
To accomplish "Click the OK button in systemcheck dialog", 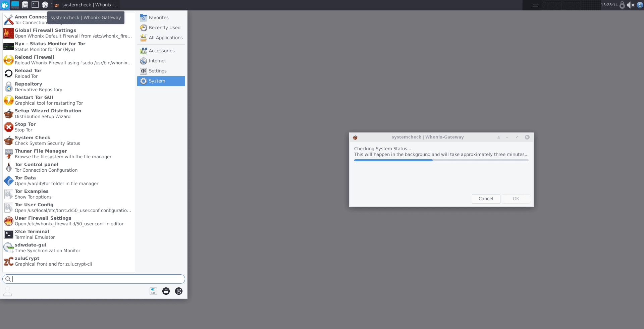I will (516, 199).
